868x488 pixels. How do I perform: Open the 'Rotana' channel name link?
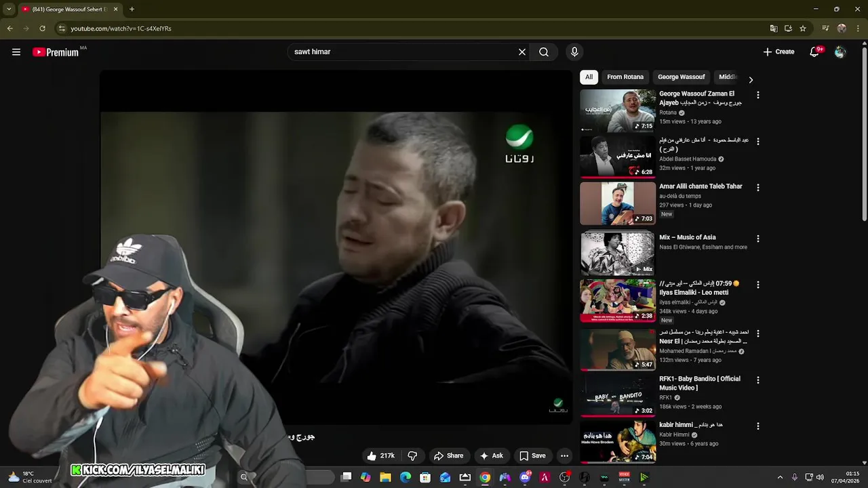click(x=668, y=113)
